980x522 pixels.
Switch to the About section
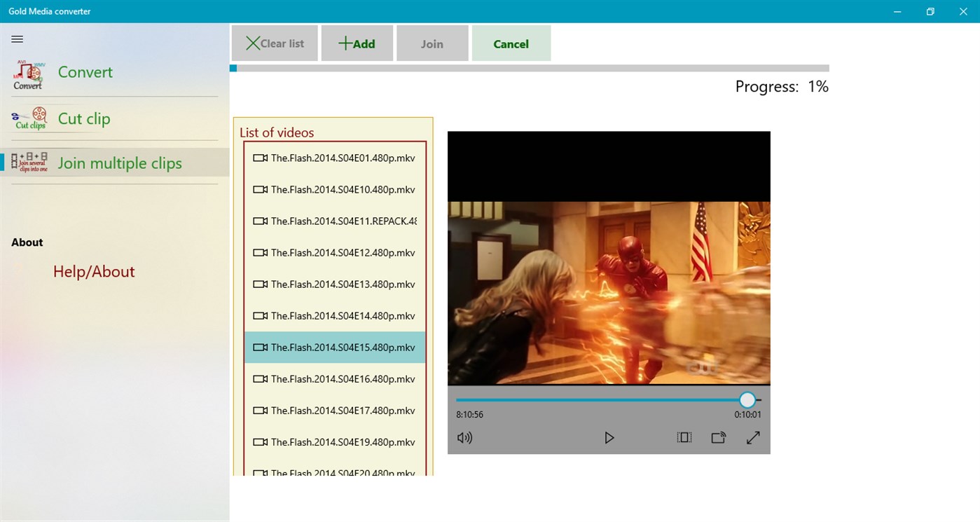click(x=27, y=242)
